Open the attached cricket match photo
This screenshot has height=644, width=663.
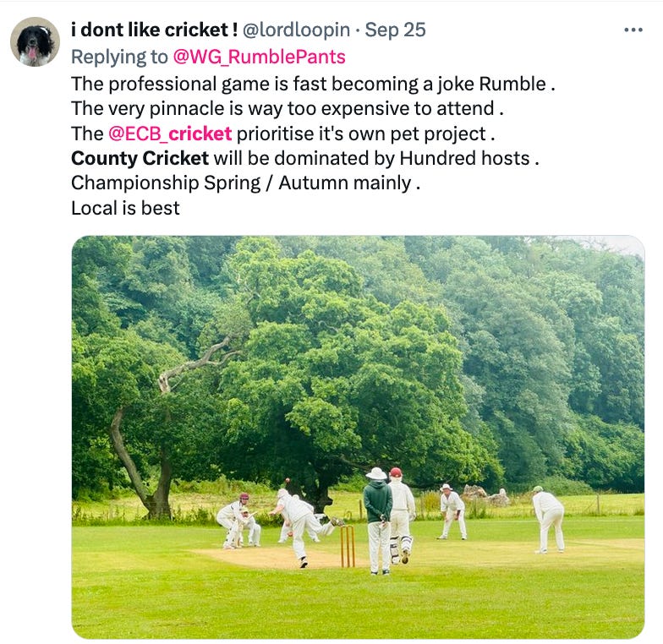pyautogui.click(x=359, y=438)
